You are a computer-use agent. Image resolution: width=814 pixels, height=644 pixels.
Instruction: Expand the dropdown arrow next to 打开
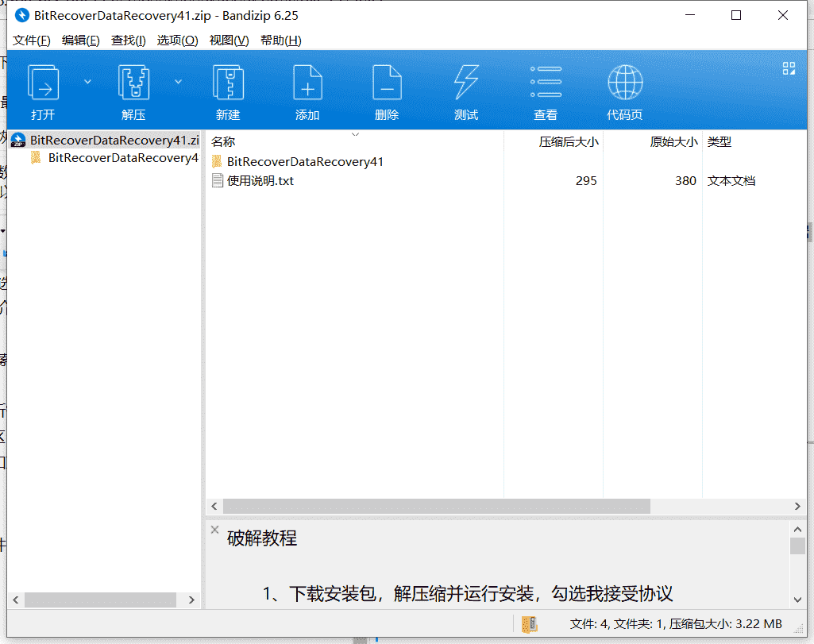(x=87, y=82)
